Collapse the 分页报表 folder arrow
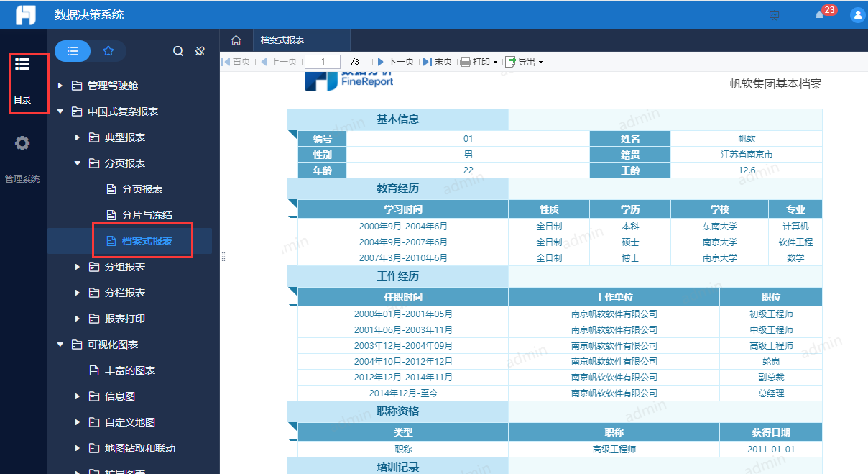The image size is (868, 474). pyautogui.click(x=78, y=163)
